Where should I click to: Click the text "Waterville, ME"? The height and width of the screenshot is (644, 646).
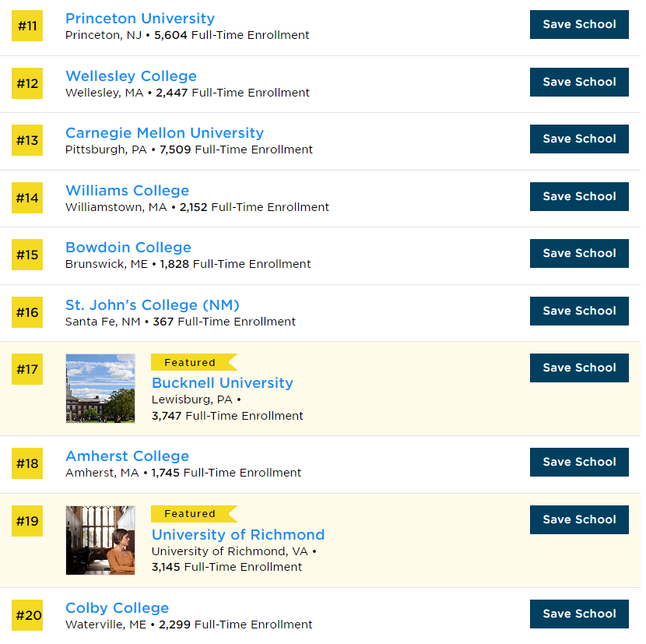pos(106,625)
